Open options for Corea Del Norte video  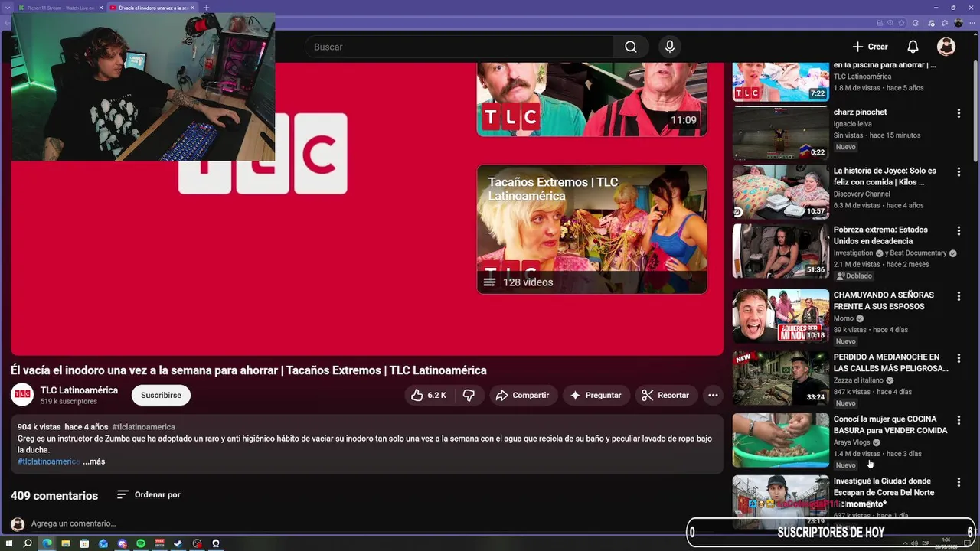coord(959,482)
